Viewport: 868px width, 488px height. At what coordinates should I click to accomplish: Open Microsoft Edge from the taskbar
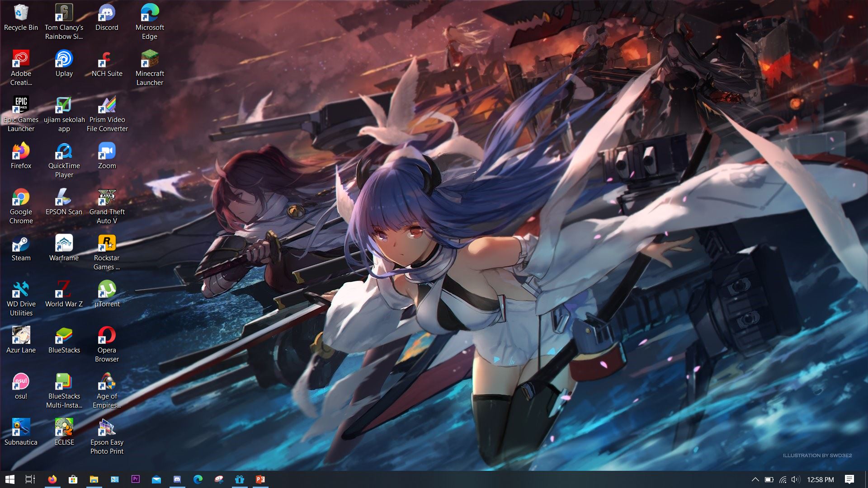198,479
